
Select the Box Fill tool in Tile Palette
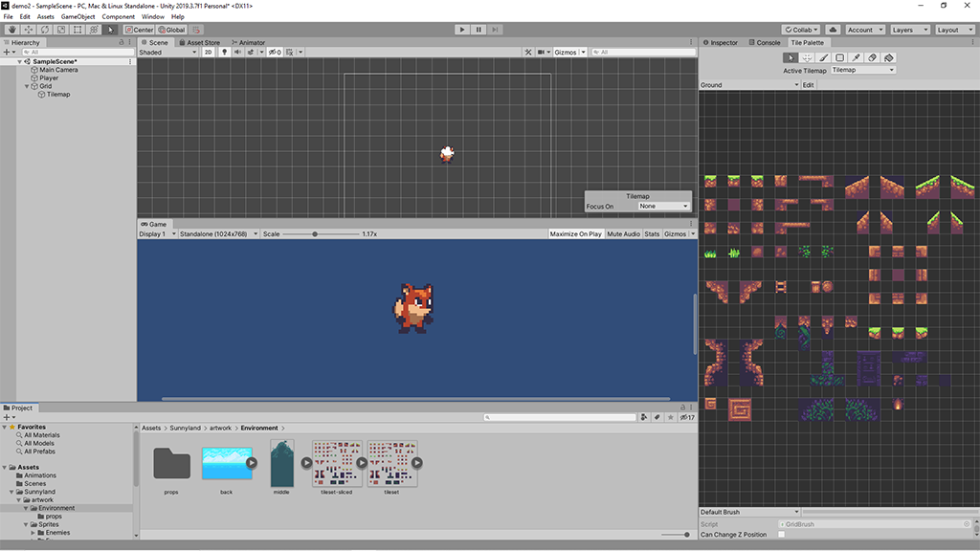tap(839, 57)
